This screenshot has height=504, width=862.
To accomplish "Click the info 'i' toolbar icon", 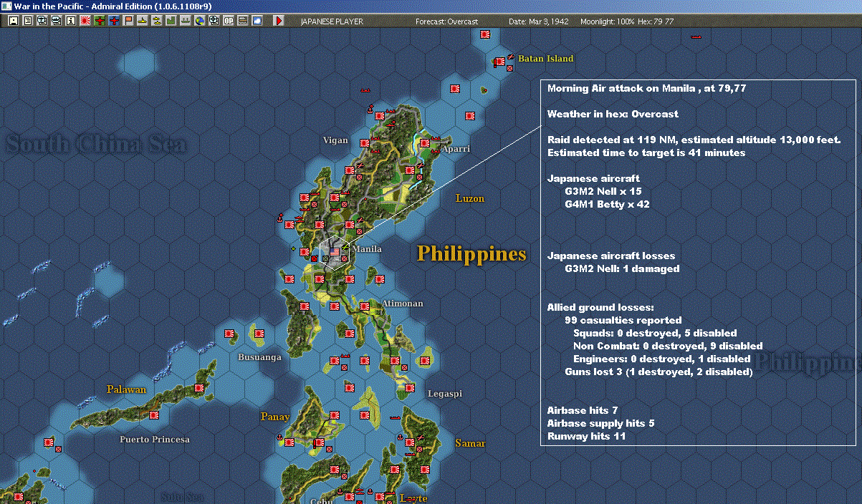I will (x=70, y=21).
